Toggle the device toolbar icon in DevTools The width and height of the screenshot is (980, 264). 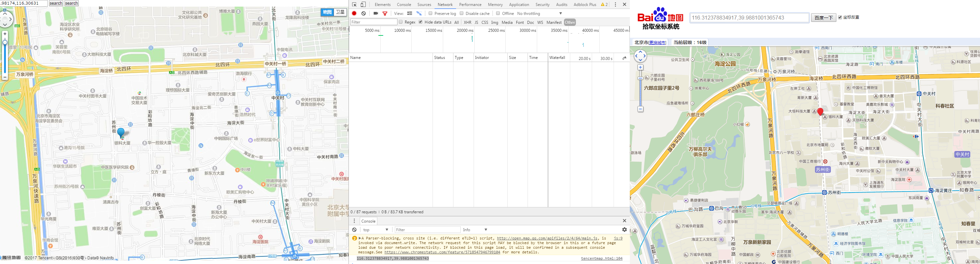click(363, 5)
